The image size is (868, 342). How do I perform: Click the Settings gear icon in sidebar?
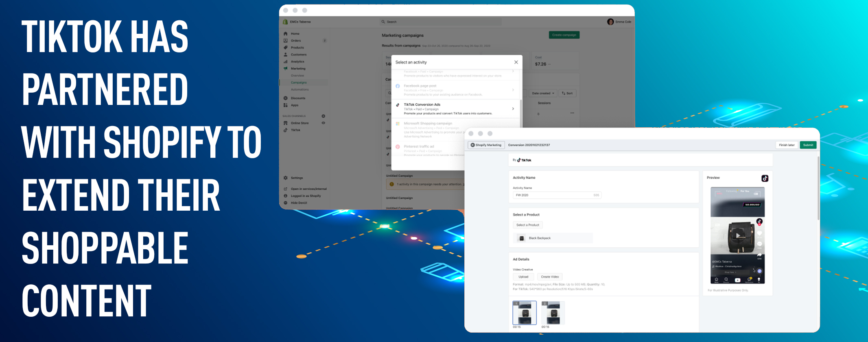pos(286,178)
